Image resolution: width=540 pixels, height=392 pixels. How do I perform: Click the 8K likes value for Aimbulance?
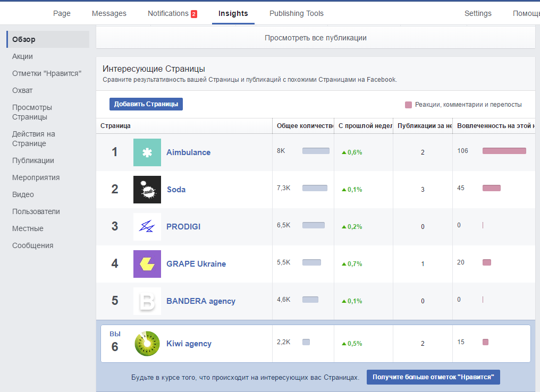tap(281, 151)
